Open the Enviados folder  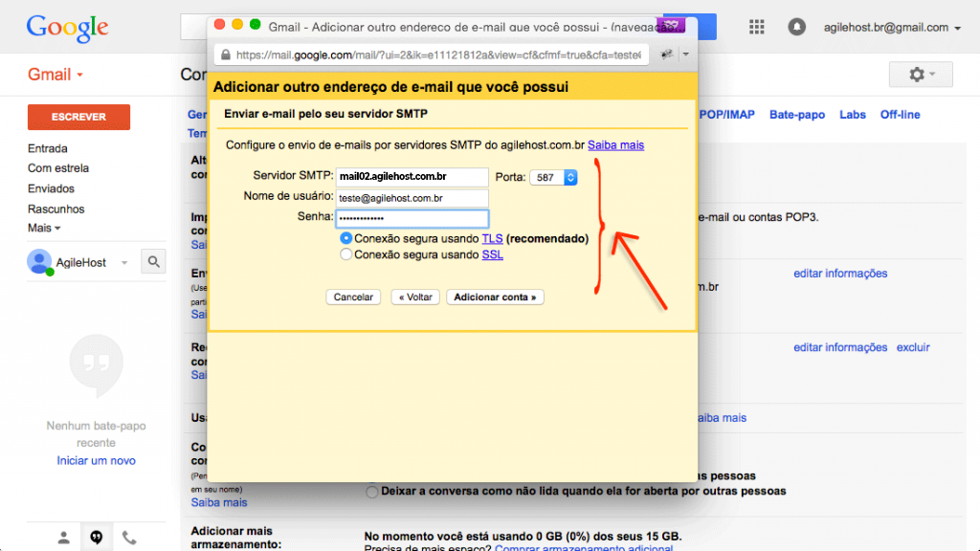(51, 188)
